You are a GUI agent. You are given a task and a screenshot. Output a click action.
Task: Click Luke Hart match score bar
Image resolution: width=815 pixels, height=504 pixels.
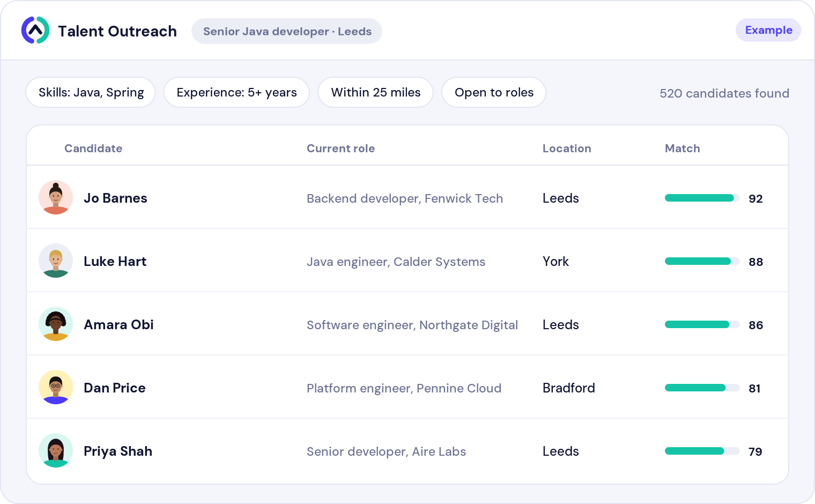(702, 261)
